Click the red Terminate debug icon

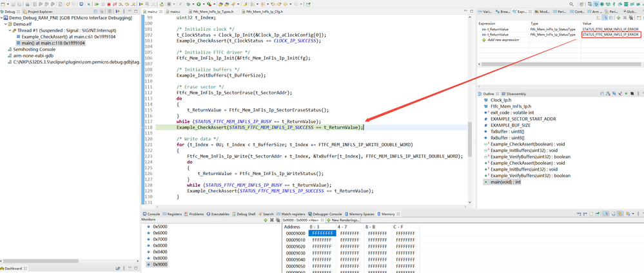[x=109, y=4]
